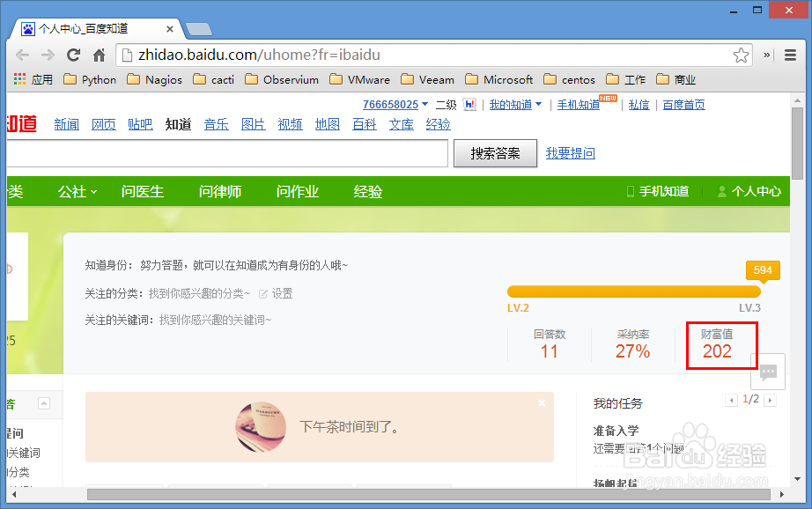
Task: Click the coffee cup thumbnail in banner
Action: (x=261, y=427)
